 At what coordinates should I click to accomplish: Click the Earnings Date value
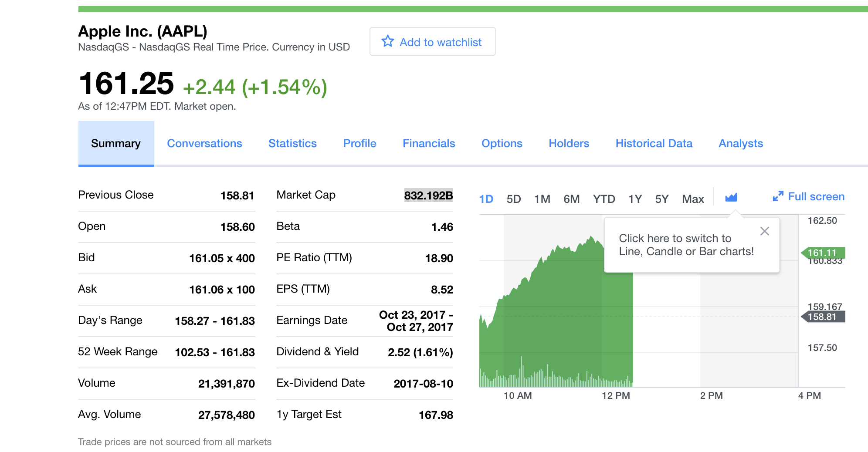416,321
